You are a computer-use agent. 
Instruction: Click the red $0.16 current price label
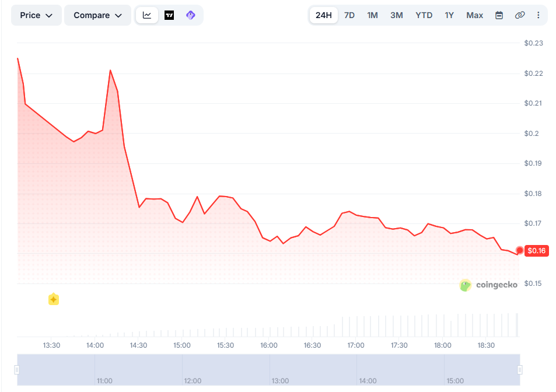[x=536, y=251]
